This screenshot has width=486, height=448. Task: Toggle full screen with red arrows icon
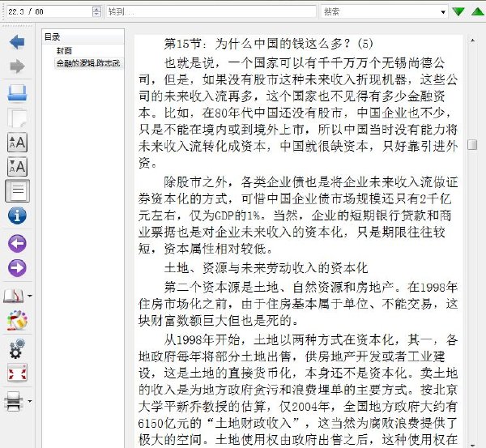coord(17,373)
